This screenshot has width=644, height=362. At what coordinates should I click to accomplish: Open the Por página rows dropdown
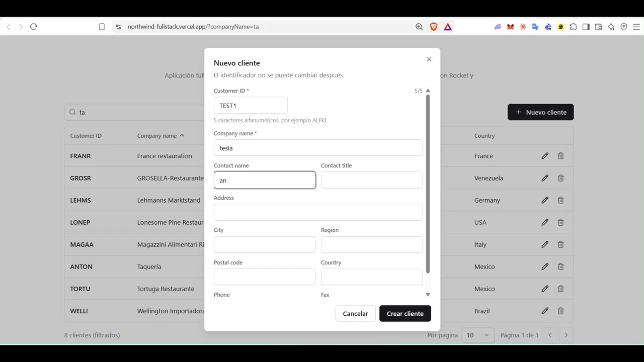pyautogui.click(x=477, y=335)
